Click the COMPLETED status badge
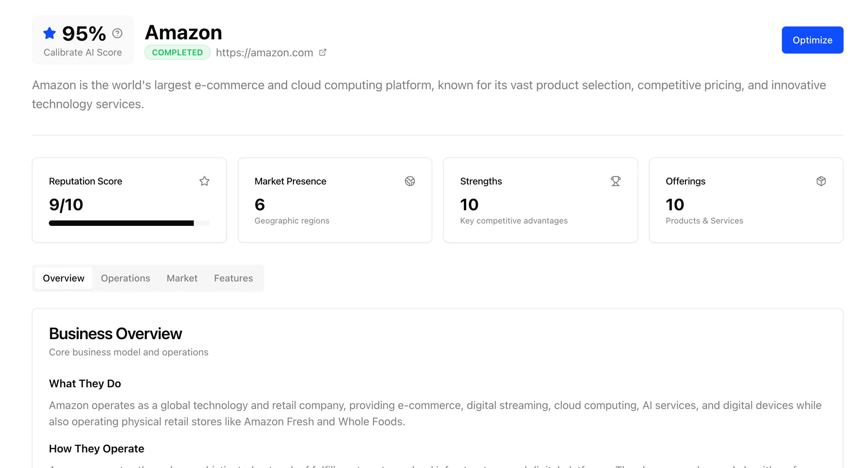Viewport: 868px width, 468px height. [177, 53]
